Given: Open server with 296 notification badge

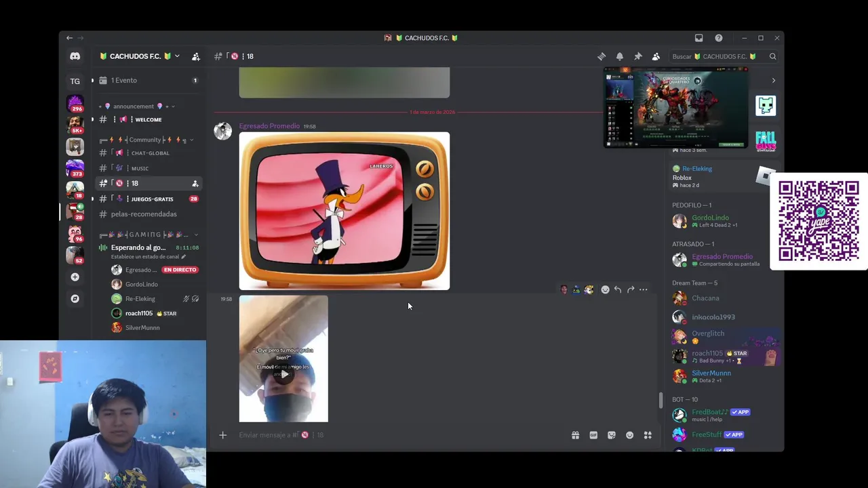Looking at the screenshot, I should point(75,103).
